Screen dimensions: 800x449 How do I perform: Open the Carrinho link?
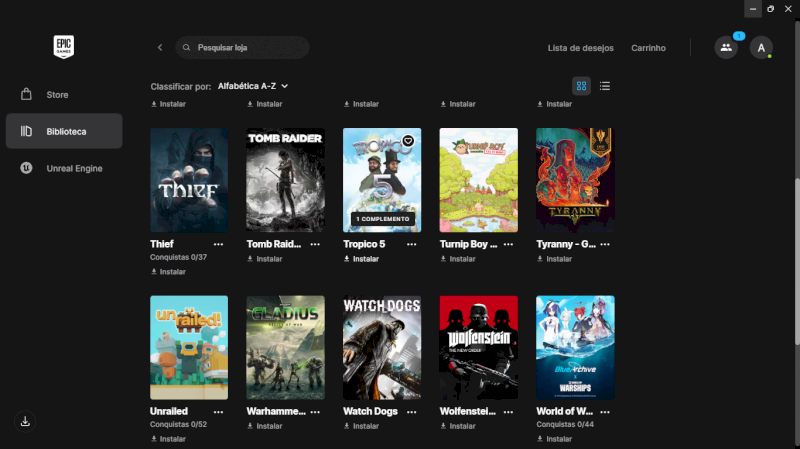click(648, 48)
